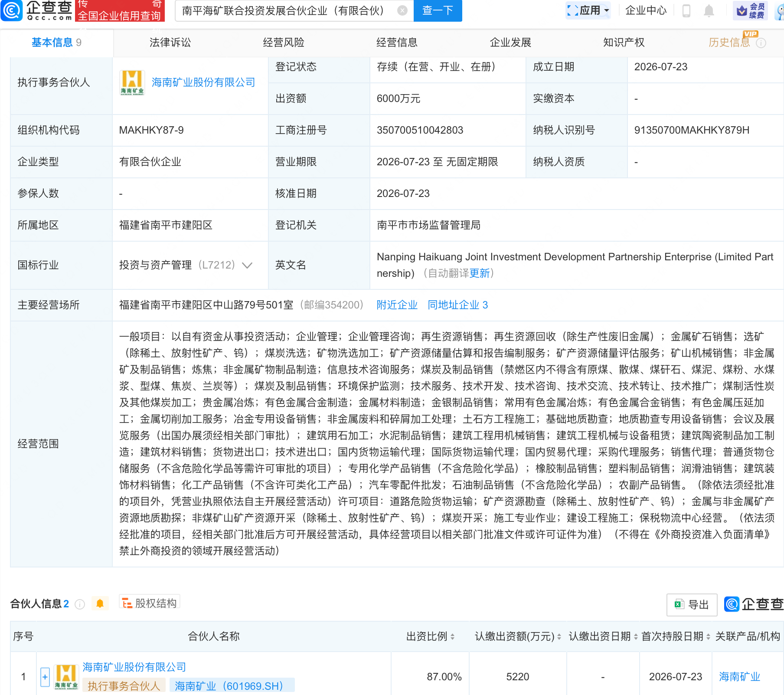Viewport: 784px width, 695px height.
Task: Select the 基本信息 tab
Action: [x=56, y=43]
